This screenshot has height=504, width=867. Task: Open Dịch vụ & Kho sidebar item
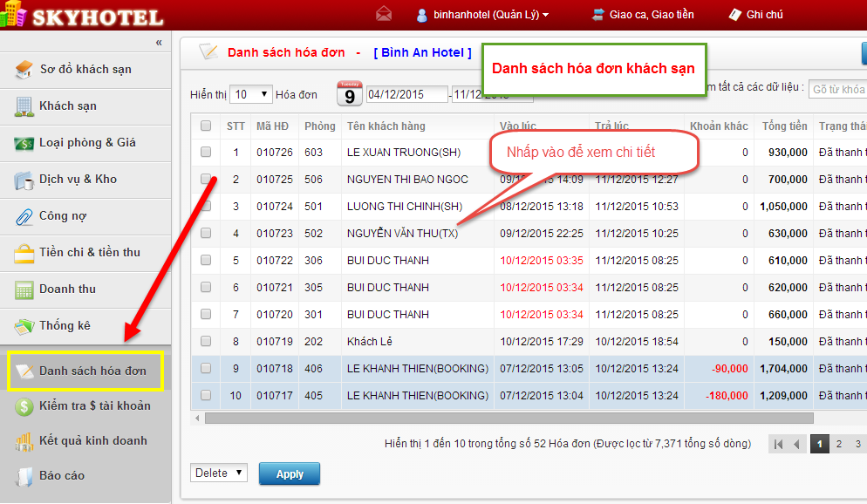pos(78,180)
